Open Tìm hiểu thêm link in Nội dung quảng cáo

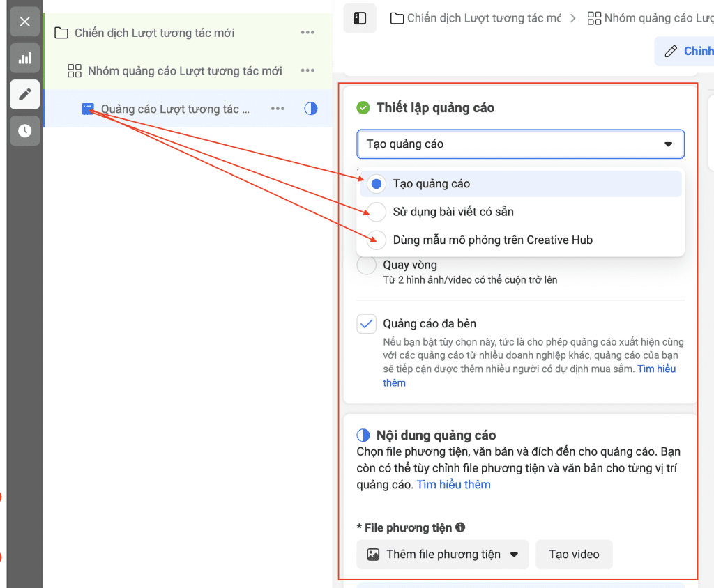[453, 485]
